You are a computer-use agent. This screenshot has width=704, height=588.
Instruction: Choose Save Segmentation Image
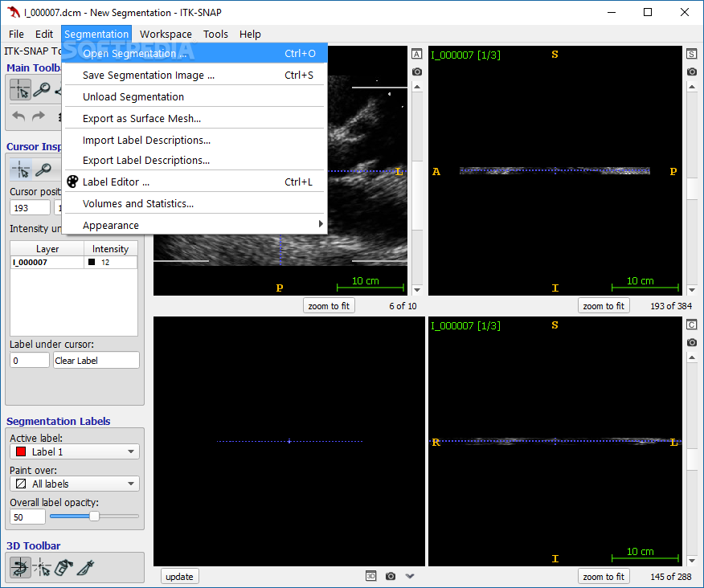(194, 75)
